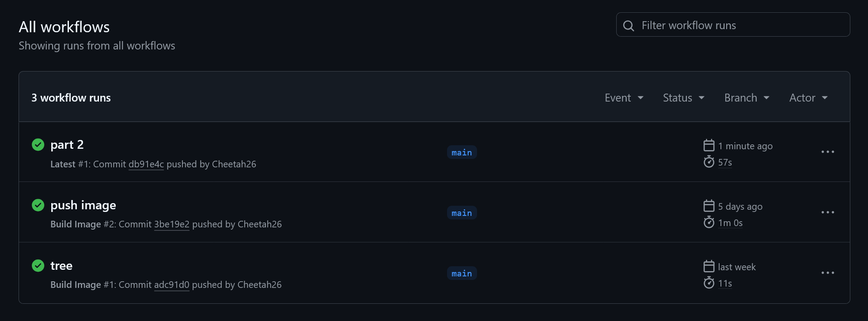
Task: Click the calendar icon showing 1 minute ago
Action: (709, 145)
